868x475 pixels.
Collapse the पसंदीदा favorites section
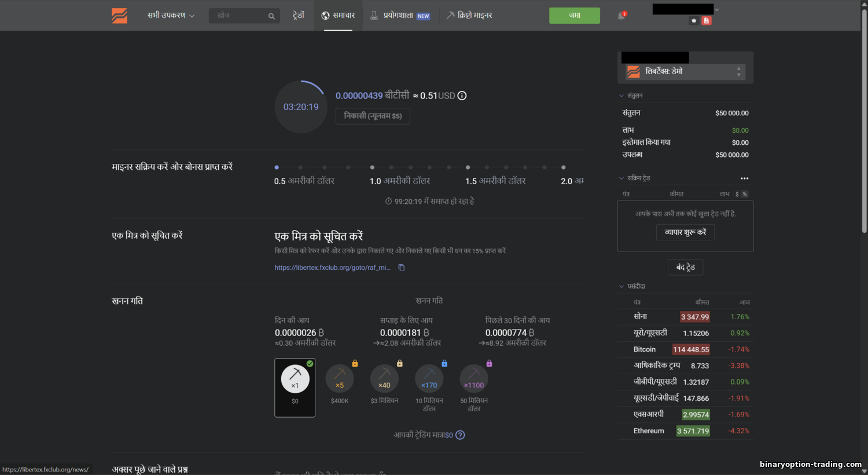click(x=622, y=286)
